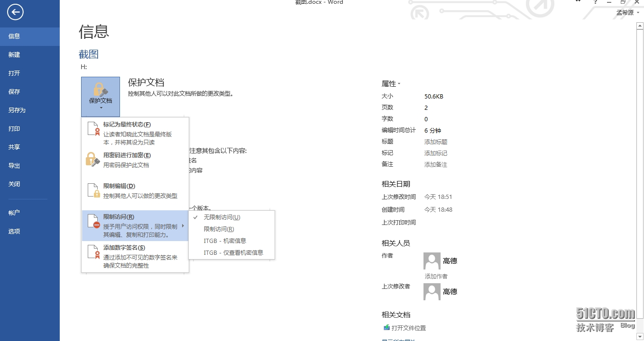Click the author 高德 avatar picture
644x341 pixels.
pos(432,261)
